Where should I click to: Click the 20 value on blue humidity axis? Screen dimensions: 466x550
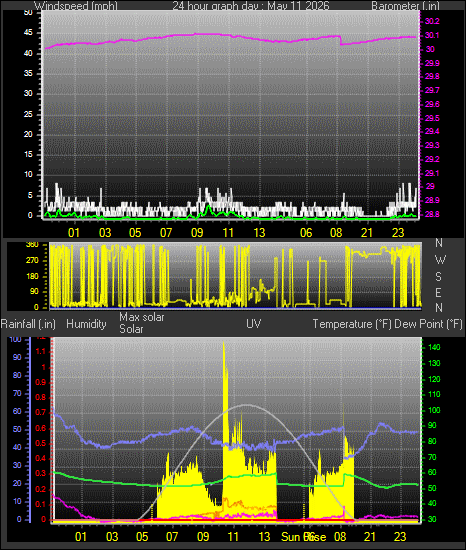pyautogui.click(x=17, y=483)
